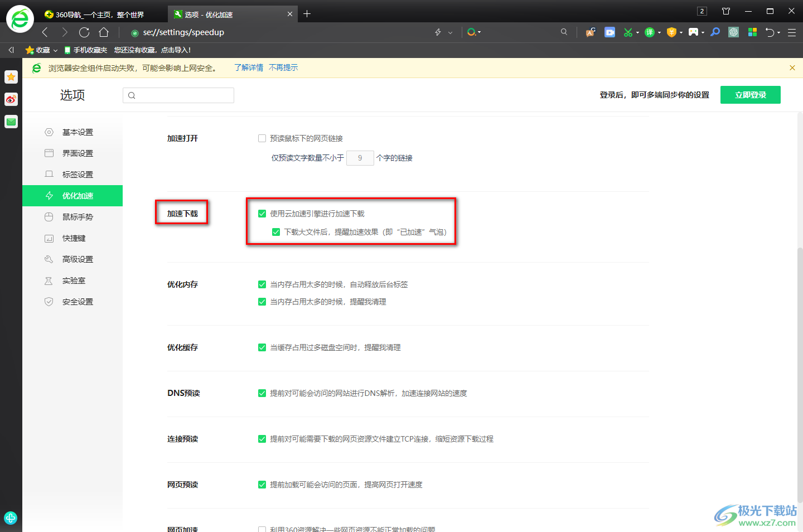Open the skin changer shirt icon

click(x=726, y=11)
